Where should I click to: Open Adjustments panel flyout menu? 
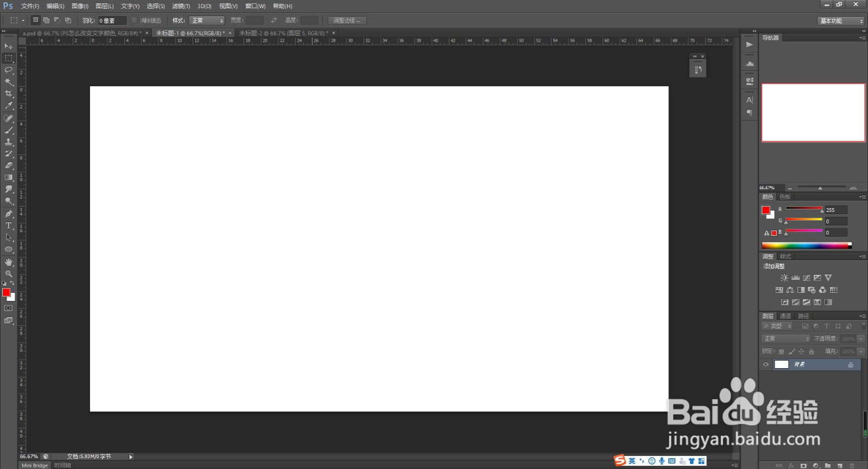(863, 256)
